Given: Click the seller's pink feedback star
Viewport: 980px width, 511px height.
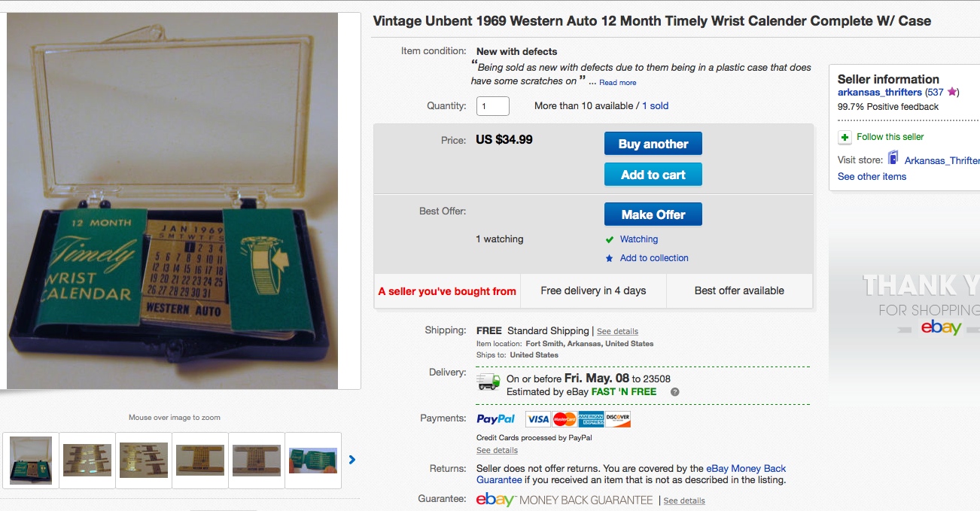Looking at the screenshot, I should tap(952, 92).
